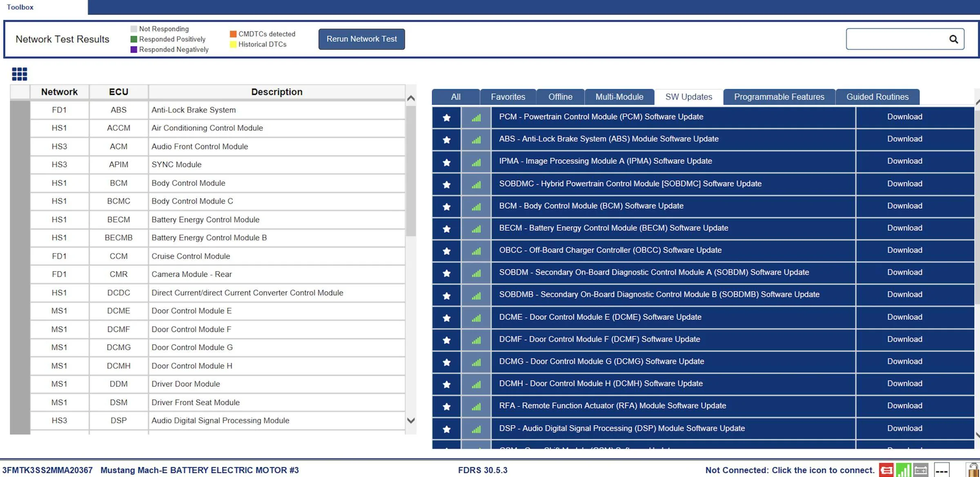The height and width of the screenshot is (477, 980).
Task: Favorite the BCM Software Update star
Action: click(447, 207)
